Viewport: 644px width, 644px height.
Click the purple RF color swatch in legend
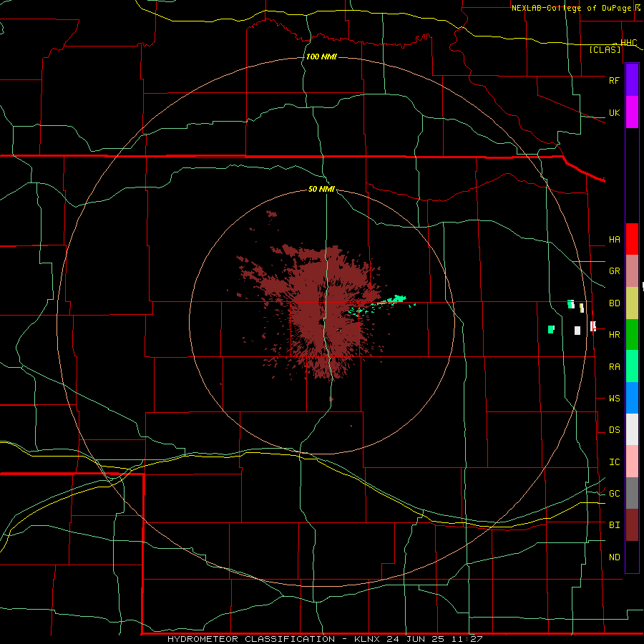(x=632, y=80)
